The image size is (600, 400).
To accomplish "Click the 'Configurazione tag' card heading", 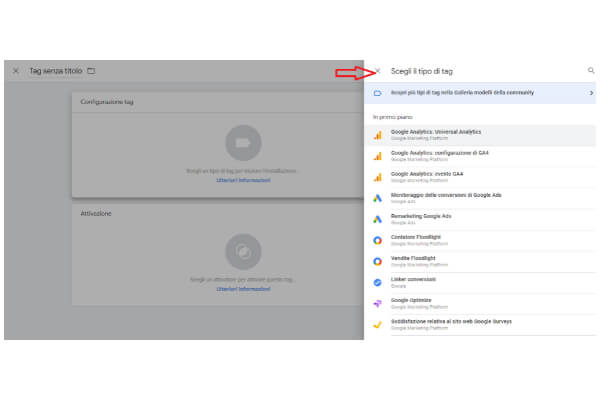I will 107,102.
